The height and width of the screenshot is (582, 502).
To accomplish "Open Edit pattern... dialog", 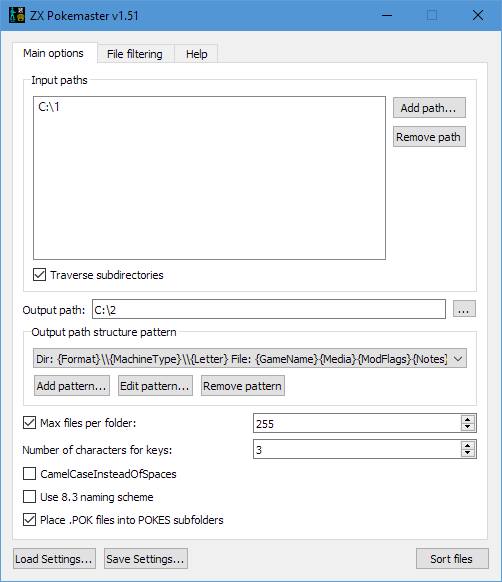I will click(155, 386).
